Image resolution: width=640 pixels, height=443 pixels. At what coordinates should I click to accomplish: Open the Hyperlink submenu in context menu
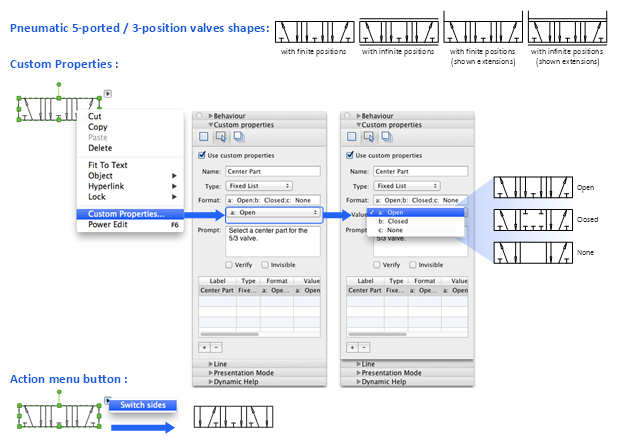pos(130,187)
